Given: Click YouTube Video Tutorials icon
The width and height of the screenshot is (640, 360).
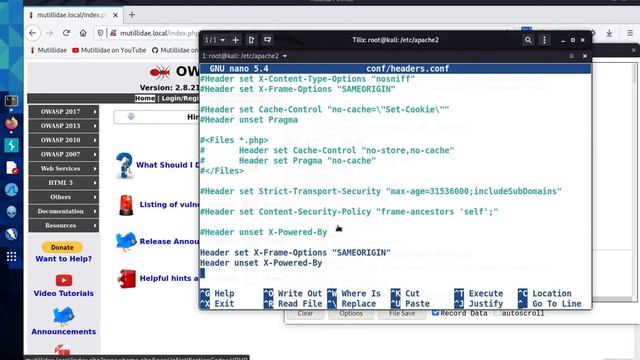Looking at the screenshot, I should [64, 280].
